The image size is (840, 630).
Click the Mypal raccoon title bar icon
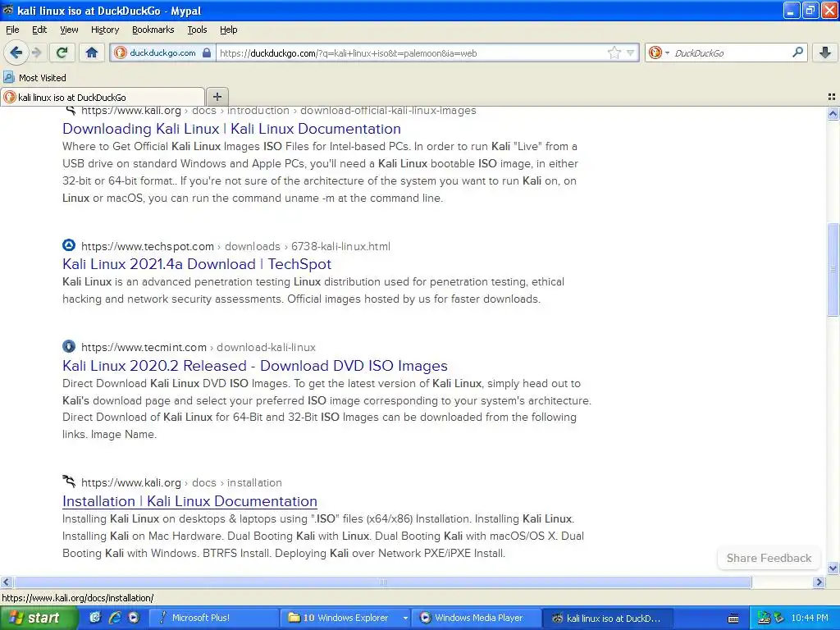point(7,10)
